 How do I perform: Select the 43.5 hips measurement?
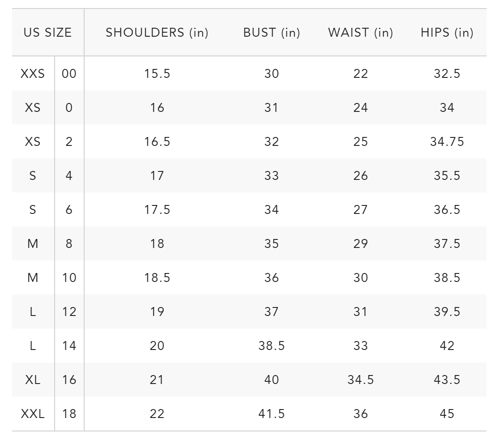[x=447, y=380]
